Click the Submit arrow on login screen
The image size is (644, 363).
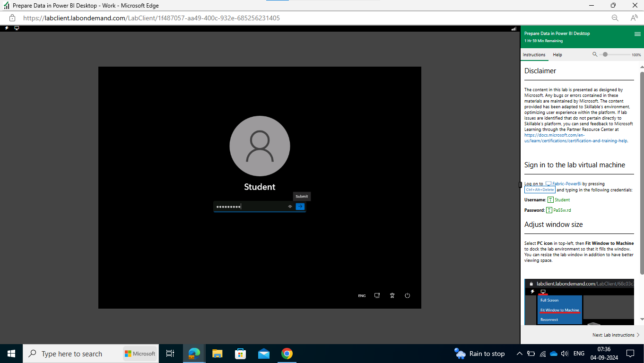click(x=300, y=207)
